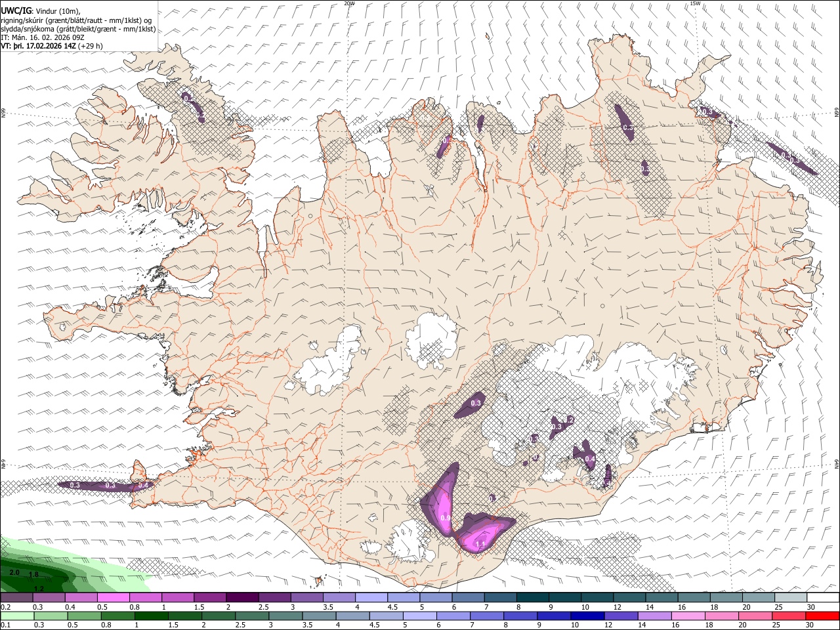This screenshot has height=630, width=840.
Task: Click the top-row swatch between 20 and 25
Action: coord(758,597)
